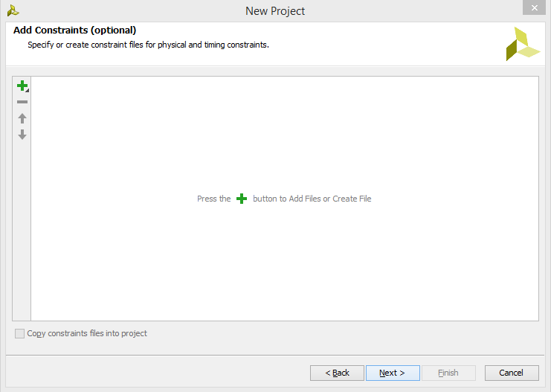Screen dimensions: 551x392
Task: Click the move up arrow icon
Action: pos(22,118)
